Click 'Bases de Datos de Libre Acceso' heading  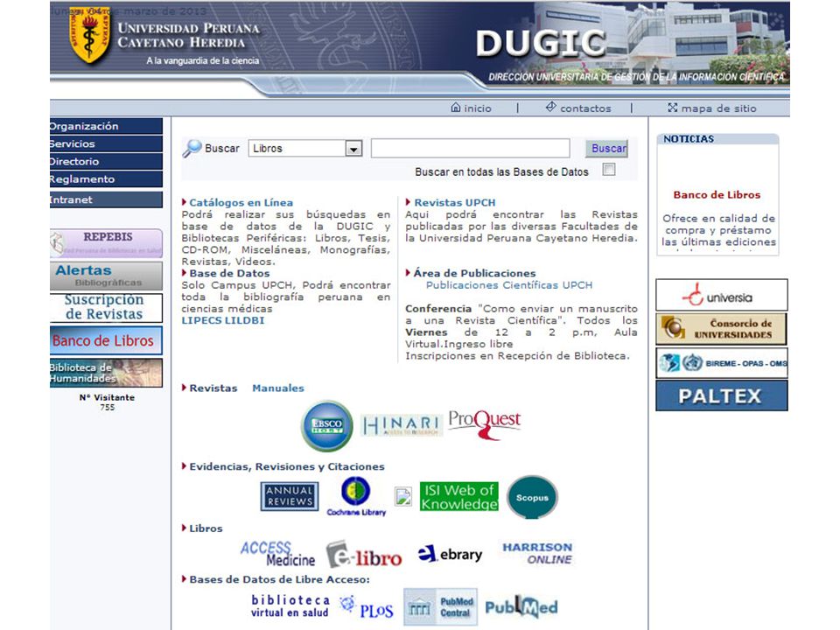tap(279, 579)
